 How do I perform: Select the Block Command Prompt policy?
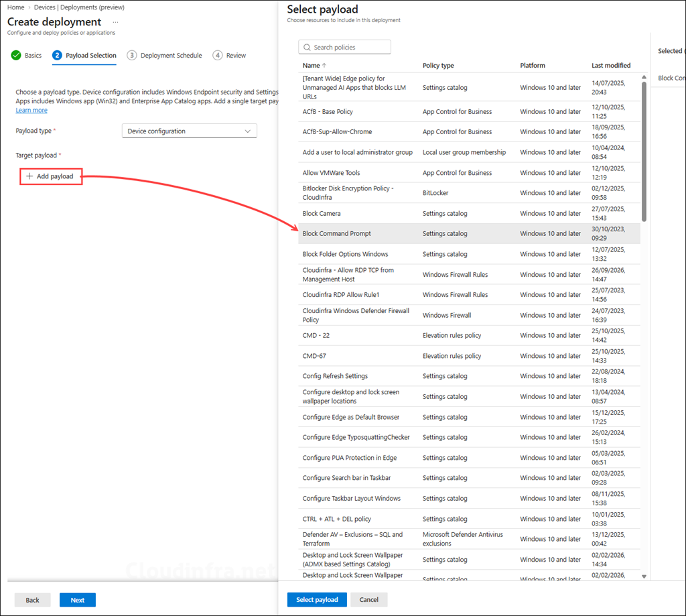(469, 234)
